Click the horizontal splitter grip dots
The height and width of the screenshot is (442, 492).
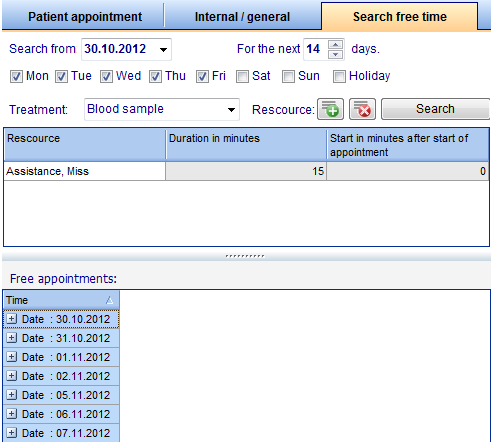pyautogui.click(x=245, y=256)
